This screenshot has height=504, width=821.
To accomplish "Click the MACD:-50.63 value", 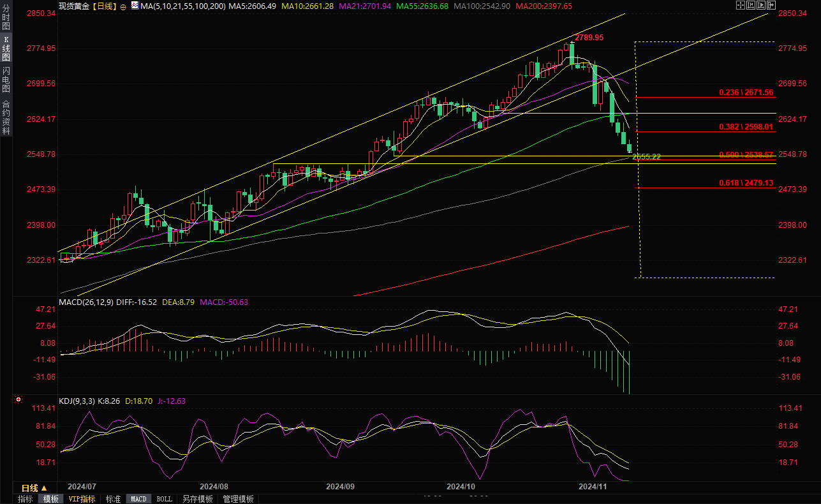I will tap(224, 302).
